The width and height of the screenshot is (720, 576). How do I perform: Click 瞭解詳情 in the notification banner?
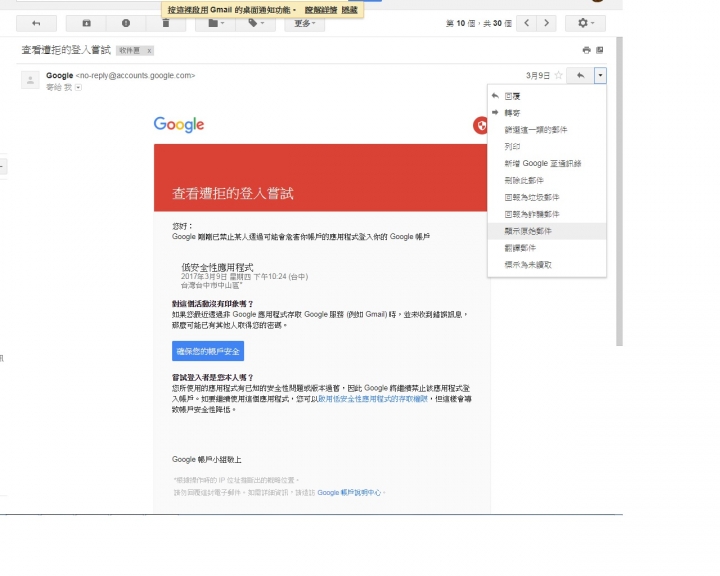(321, 10)
